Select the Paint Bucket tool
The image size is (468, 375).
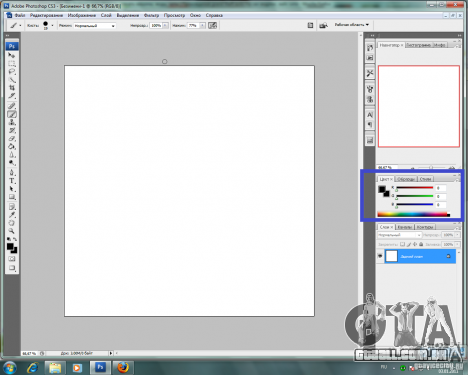(x=12, y=146)
